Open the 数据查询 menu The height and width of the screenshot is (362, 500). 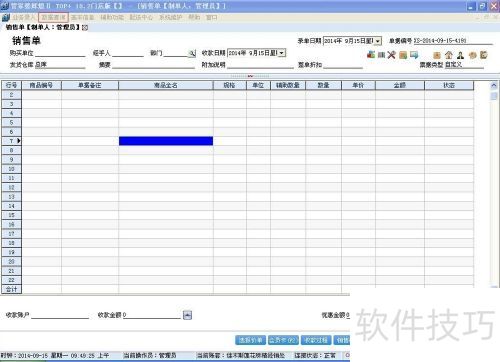[x=53, y=17]
